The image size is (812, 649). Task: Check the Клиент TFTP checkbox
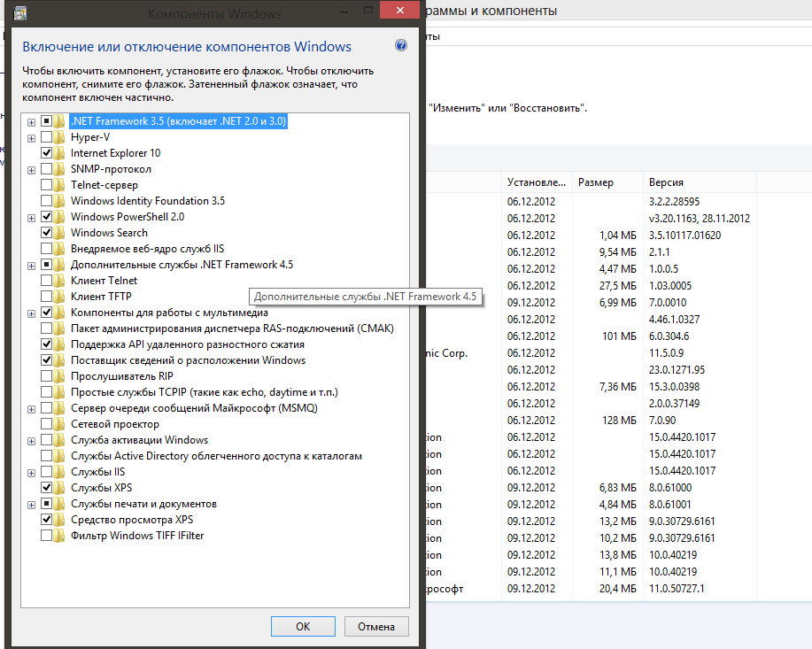click(x=46, y=297)
